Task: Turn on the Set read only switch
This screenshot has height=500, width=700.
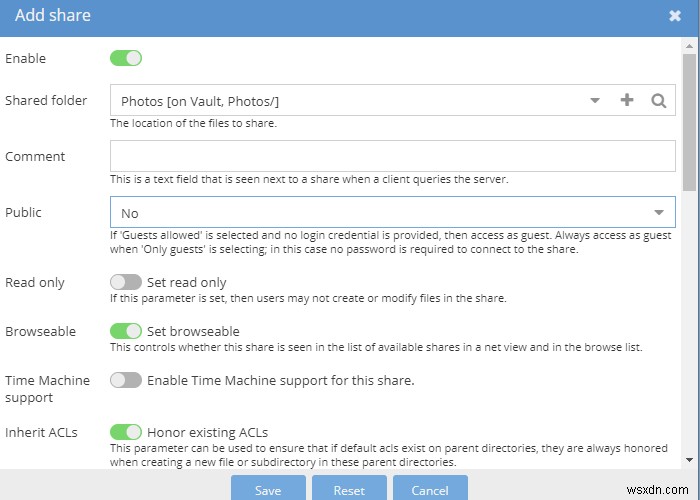Action: coord(126,282)
